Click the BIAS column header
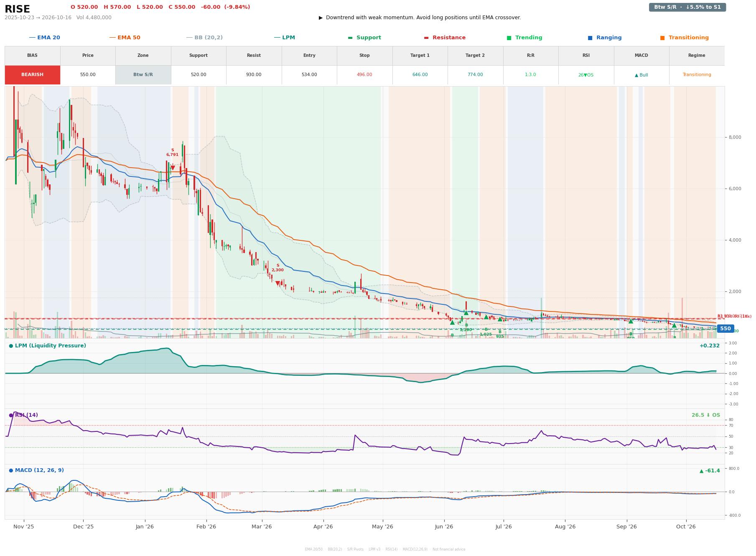Image resolution: width=756 pixels, height=556 pixels. coord(32,56)
